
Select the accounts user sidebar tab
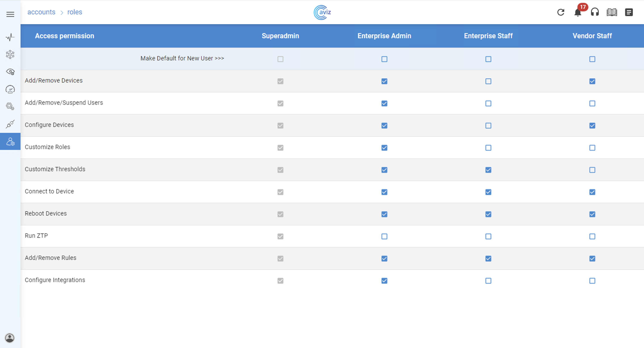(10, 142)
